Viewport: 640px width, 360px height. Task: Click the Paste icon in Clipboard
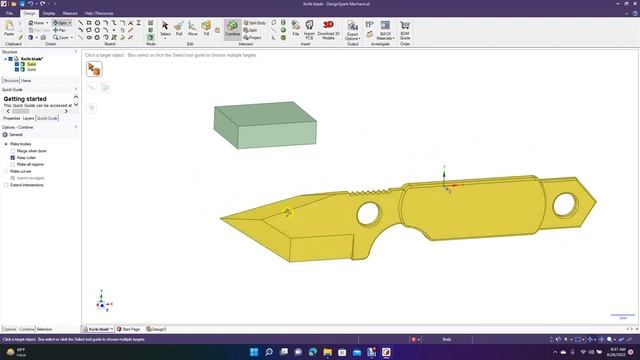(9, 28)
